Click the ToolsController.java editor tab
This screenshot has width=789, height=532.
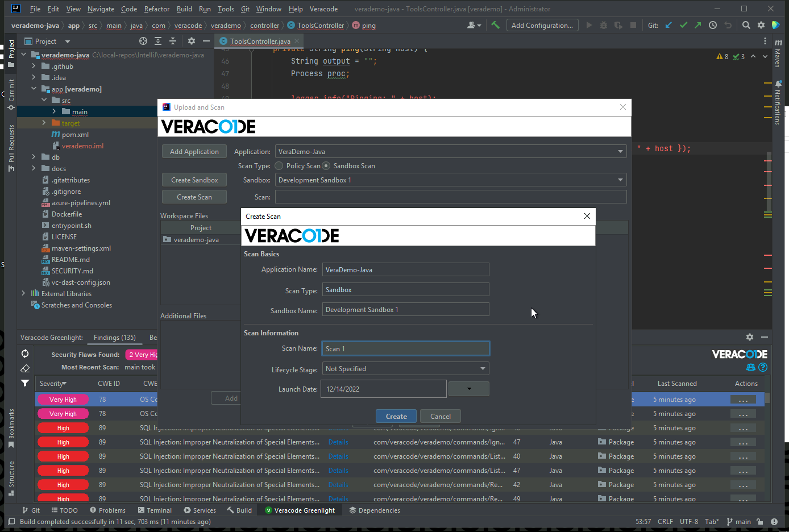click(x=260, y=41)
